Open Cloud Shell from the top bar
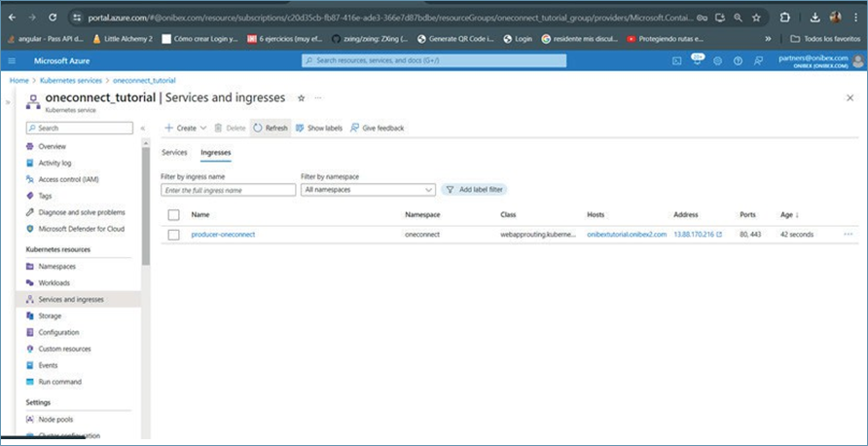 coord(676,61)
